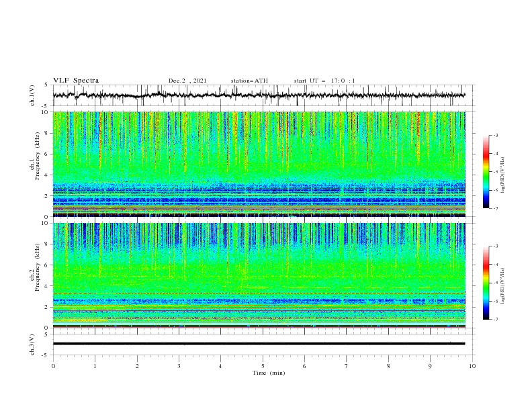Click the "start UT = 17:0 :1" text

click(324, 81)
